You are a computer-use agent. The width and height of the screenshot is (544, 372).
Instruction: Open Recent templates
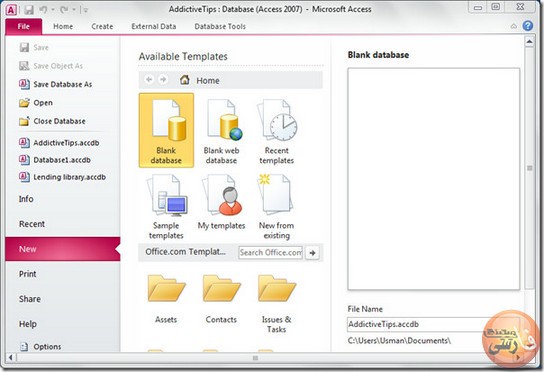click(277, 130)
